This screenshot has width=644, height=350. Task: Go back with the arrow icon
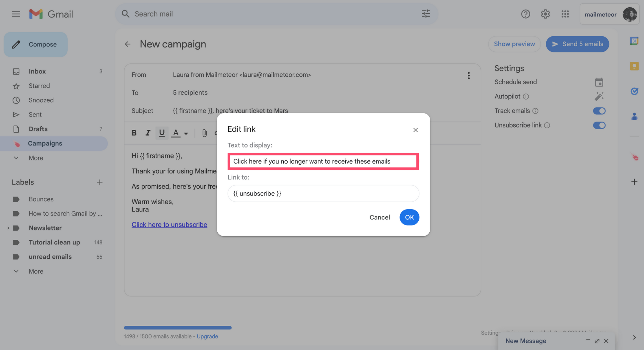[128, 44]
